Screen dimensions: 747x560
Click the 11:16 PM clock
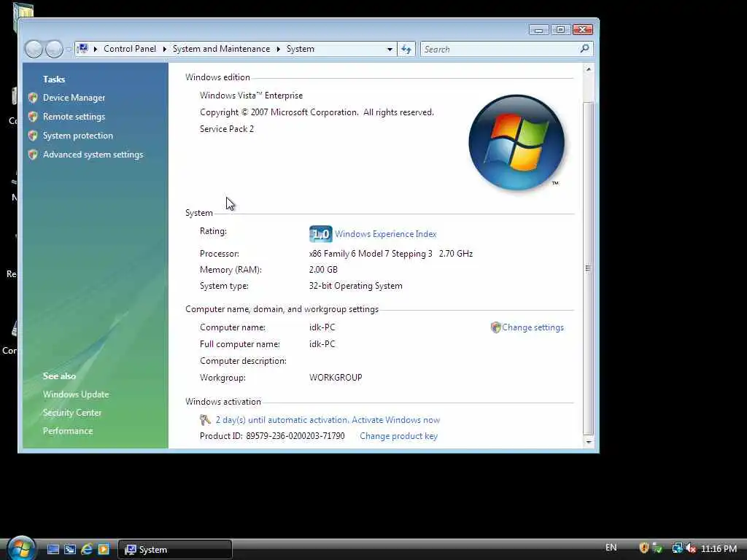[719, 548]
